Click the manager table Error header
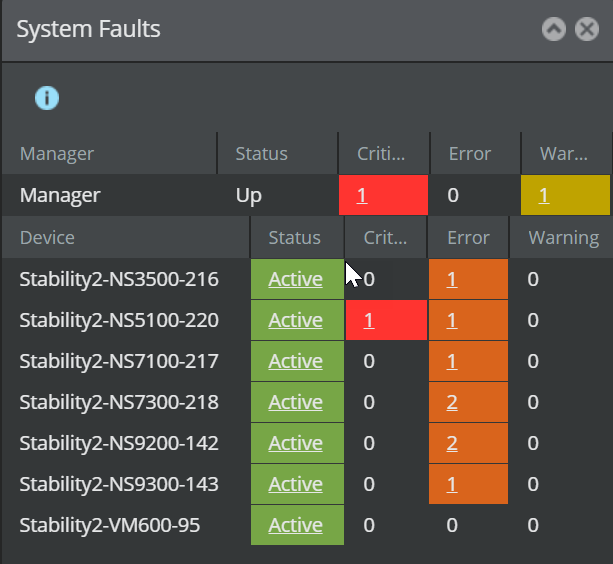The image size is (613, 564). click(x=475, y=153)
